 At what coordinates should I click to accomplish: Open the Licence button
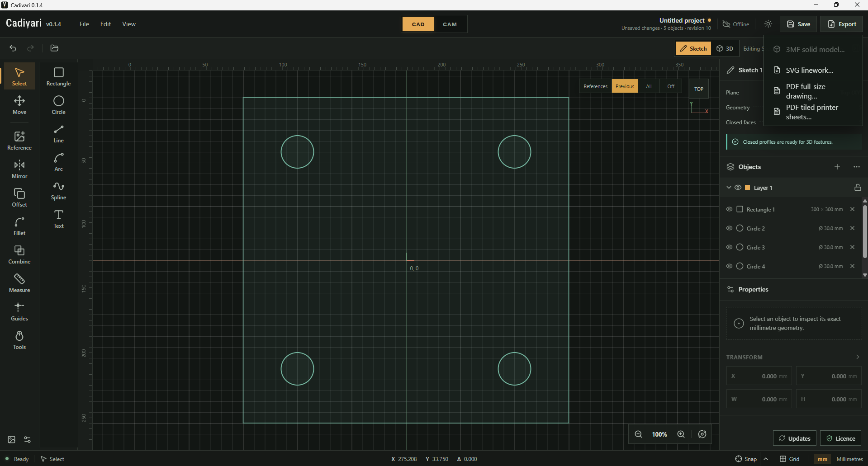tap(841, 438)
